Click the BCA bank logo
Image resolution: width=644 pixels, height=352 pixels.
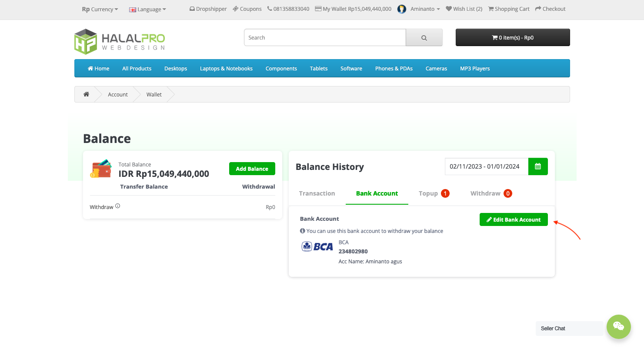point(317,246)
